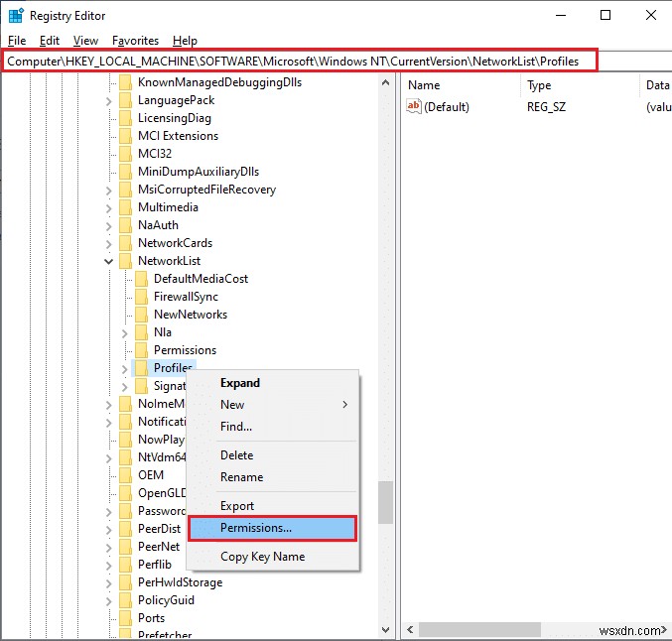Click the tree pane scroll up arrow
Screen dimensions: 672x641
385,82
